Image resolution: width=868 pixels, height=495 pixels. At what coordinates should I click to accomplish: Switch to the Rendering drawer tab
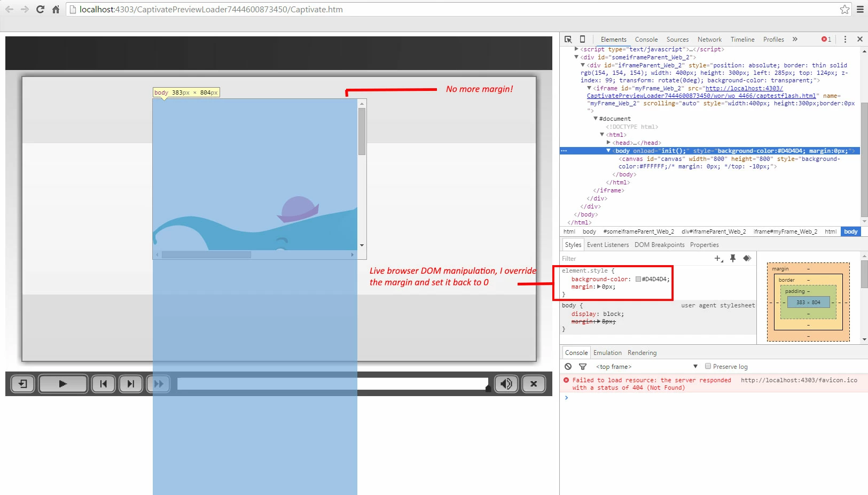[642, 353]
